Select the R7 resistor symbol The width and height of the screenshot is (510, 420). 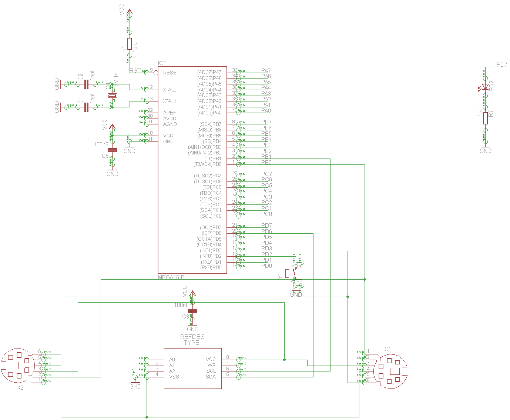485,118
